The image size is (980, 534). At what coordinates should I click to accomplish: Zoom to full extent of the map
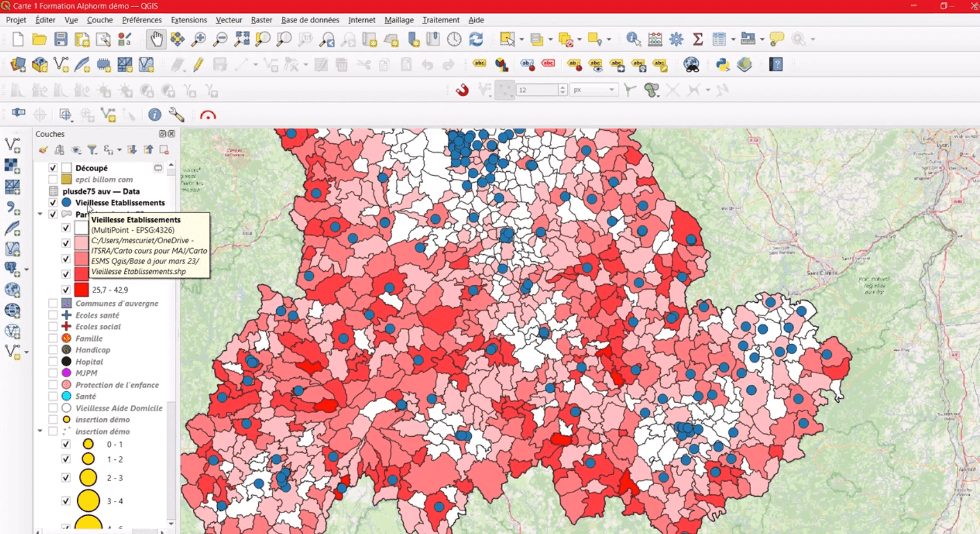241,39
